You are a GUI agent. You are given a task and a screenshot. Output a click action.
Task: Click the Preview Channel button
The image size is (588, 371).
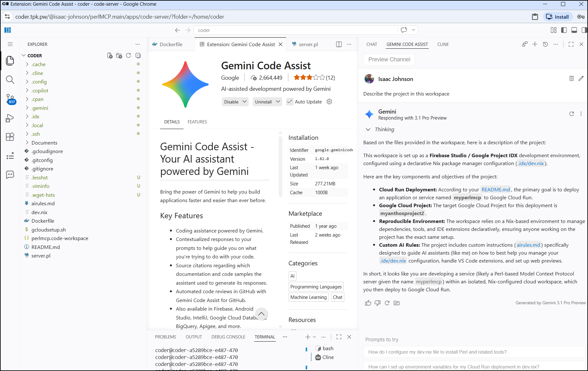[x=389, y=59]
